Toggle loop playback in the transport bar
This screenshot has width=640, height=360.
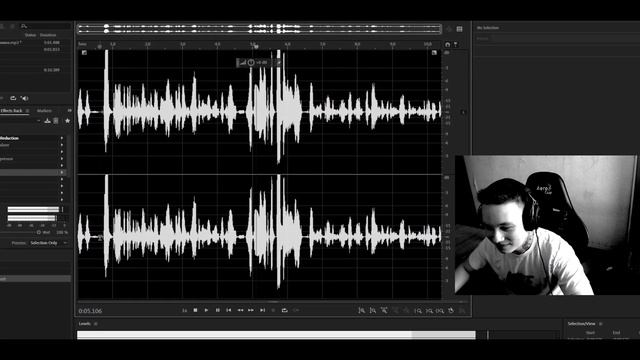tap(284, 310)
